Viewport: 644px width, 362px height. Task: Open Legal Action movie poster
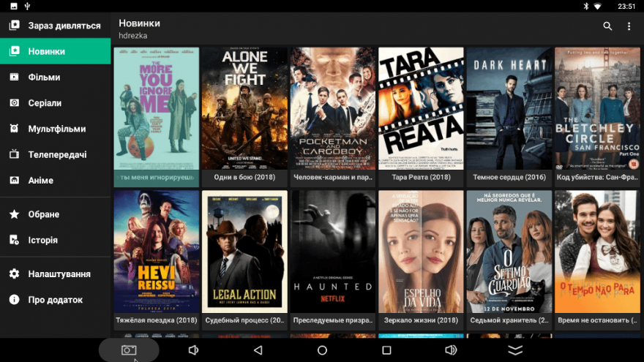click(244, 252)
